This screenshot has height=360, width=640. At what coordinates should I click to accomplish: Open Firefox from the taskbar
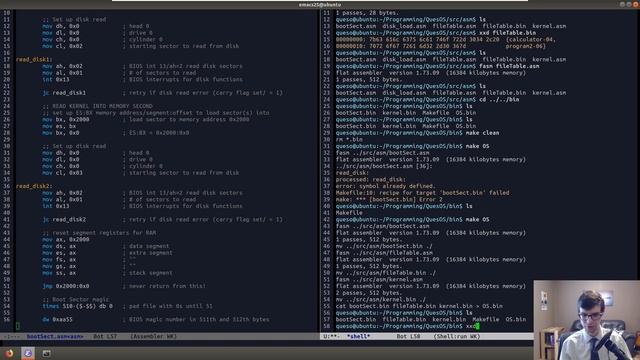click(9, 353)
